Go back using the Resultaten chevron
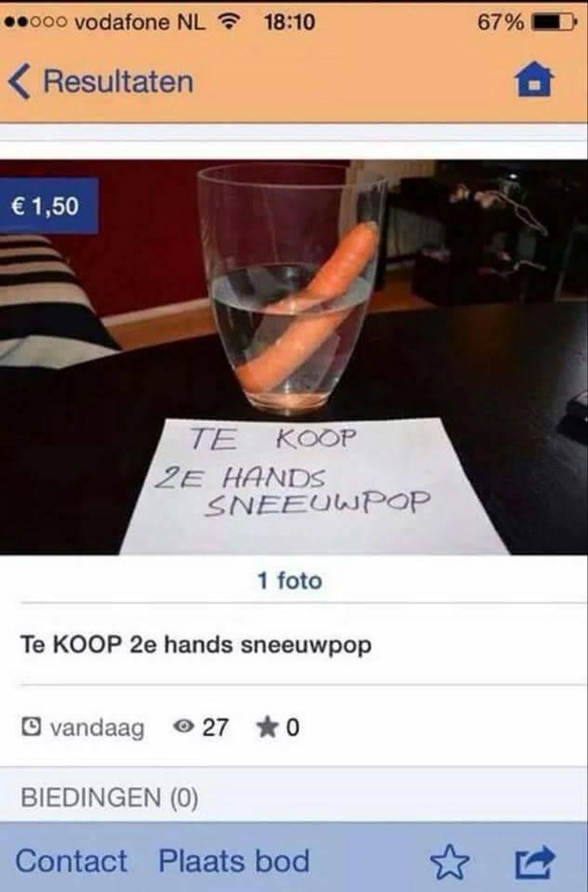The height and width of the screenshot is (892, 588). (x=19, y=81)
